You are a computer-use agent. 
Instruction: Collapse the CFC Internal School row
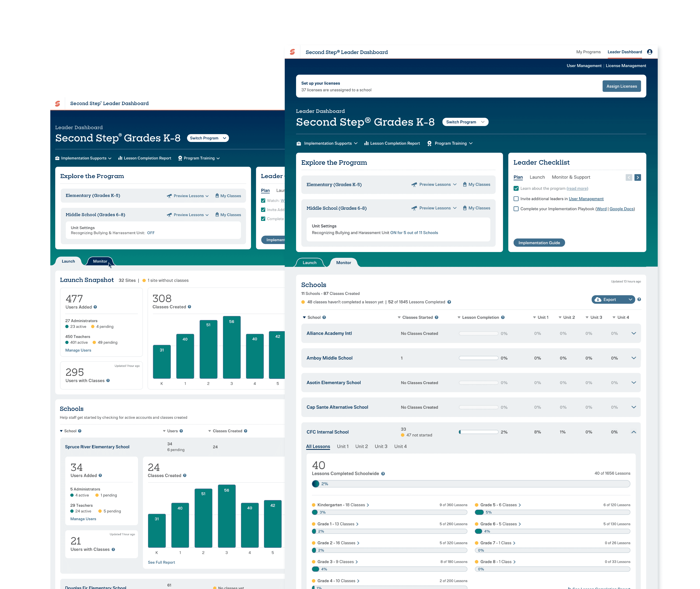[x=633, y=432]
